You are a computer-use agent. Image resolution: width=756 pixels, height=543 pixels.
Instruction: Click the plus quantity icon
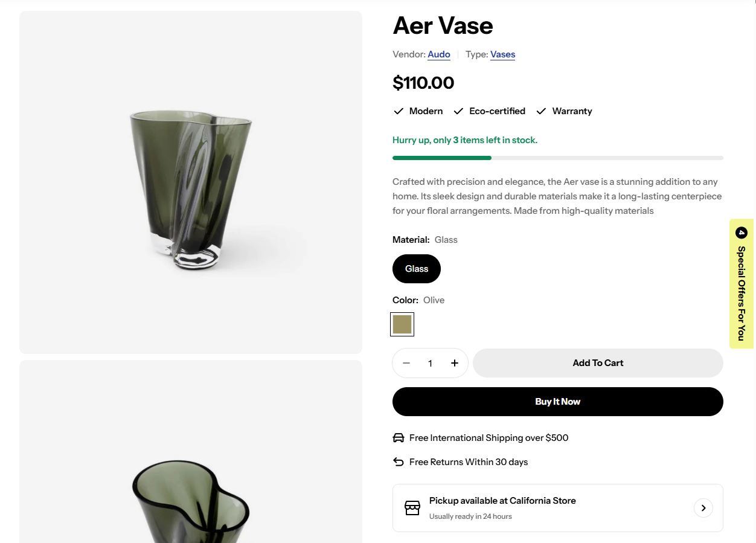point(455,363)
